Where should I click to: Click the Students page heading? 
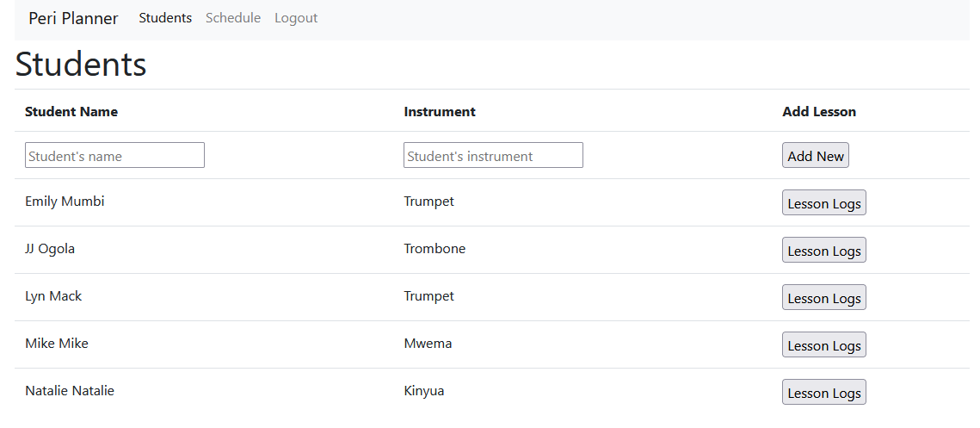tap(81, 65)
